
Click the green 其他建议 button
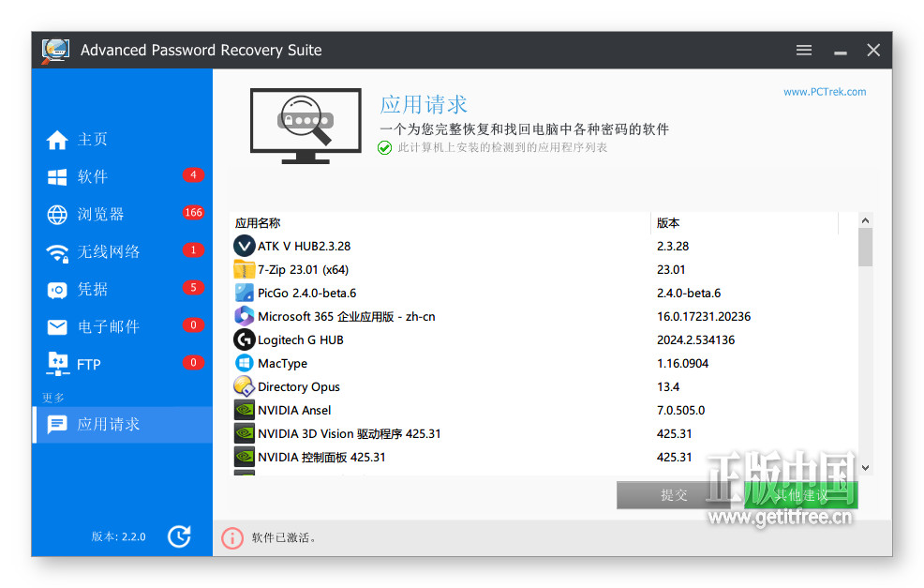click(801, 495)
